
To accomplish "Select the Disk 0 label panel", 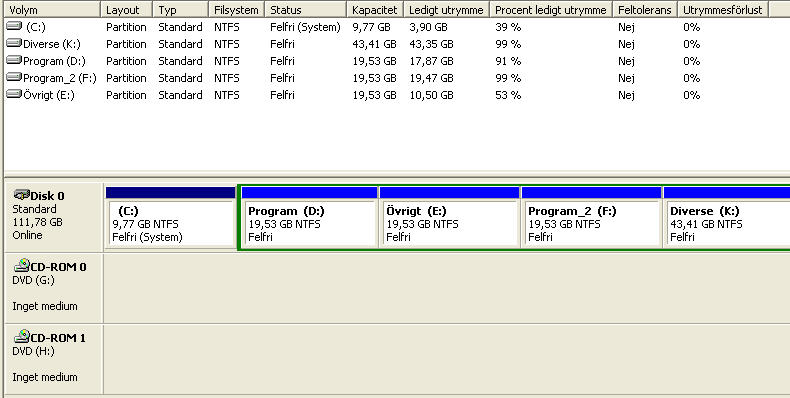I will click(x=53, y=217).
